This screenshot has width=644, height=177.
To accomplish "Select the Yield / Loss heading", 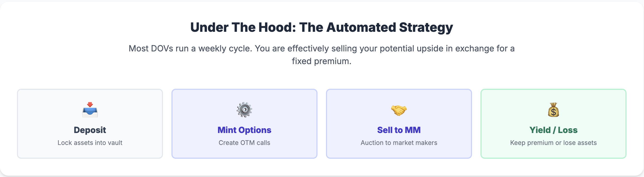I will 553,130.
